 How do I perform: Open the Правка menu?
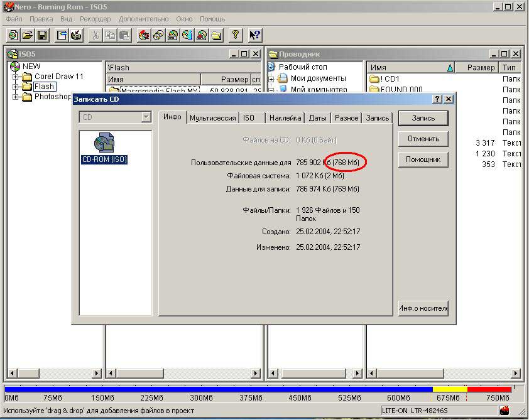41,19
